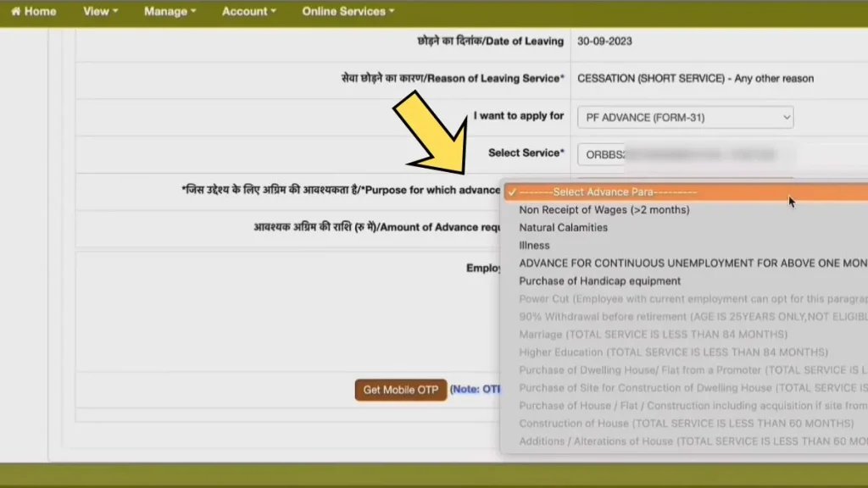Click the Higher Education option
The image size is (868, 488).
[673, 352]
